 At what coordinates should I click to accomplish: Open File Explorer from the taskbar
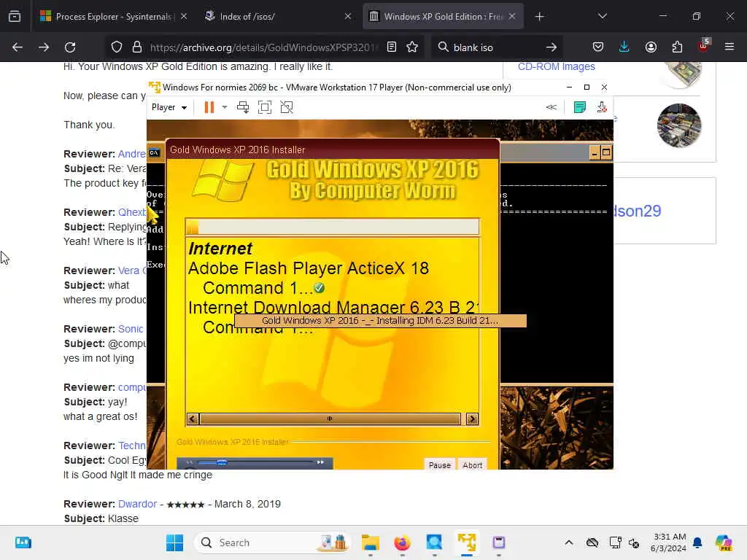370,542
